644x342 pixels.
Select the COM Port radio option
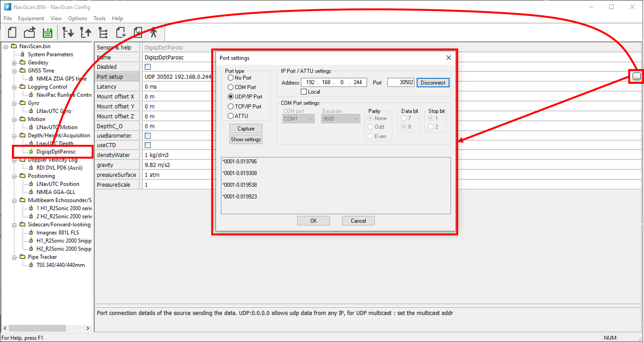click(231, 87)
